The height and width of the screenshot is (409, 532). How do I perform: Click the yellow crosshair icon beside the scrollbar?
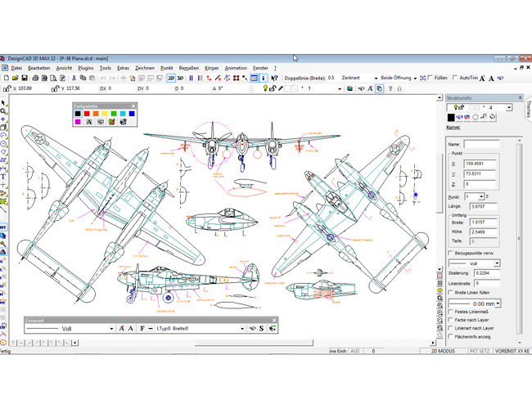[440, 290]
